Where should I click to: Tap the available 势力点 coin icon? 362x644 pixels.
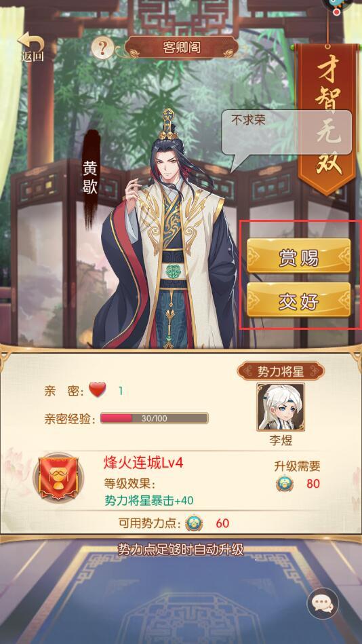coord(194,523)
